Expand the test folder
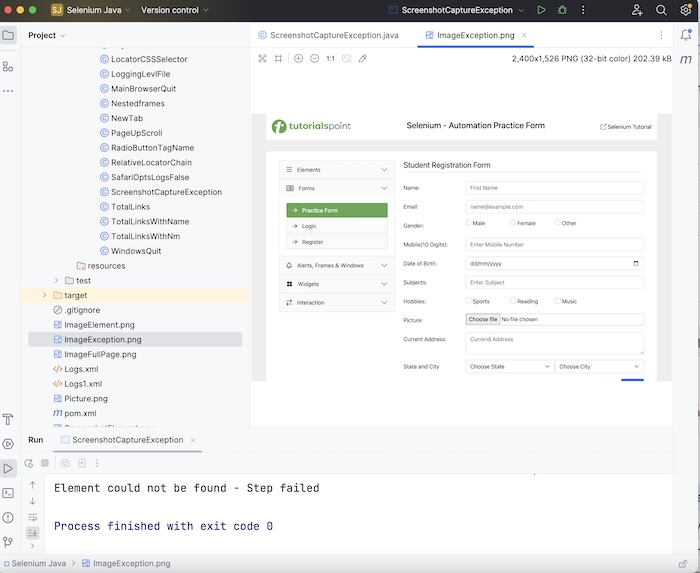Image resolution: width=700 pixels, height=573 pixels. pyautogui.click(x=57, y=280)
